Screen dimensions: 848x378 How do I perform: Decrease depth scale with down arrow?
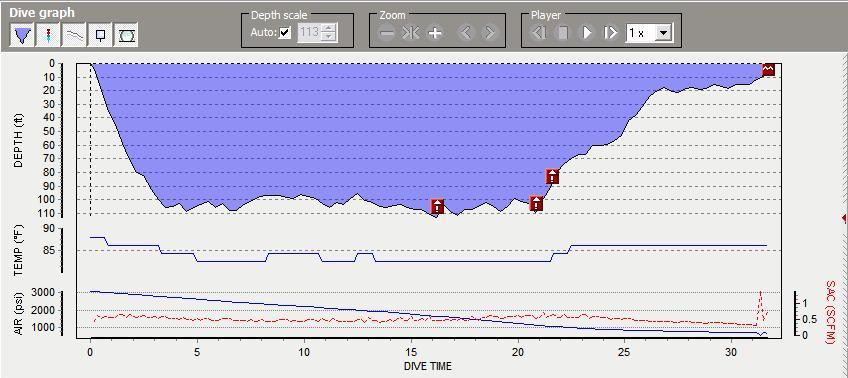click(328, 37)
